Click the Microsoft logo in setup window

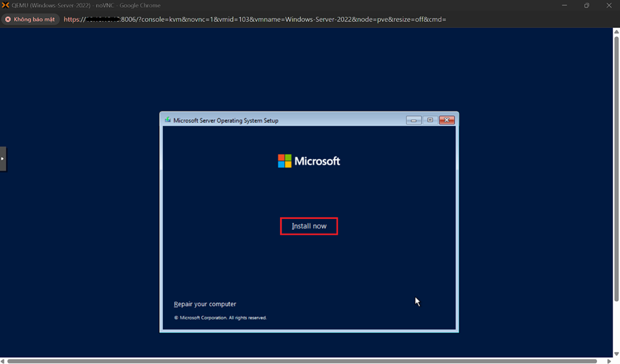point(309,161)
